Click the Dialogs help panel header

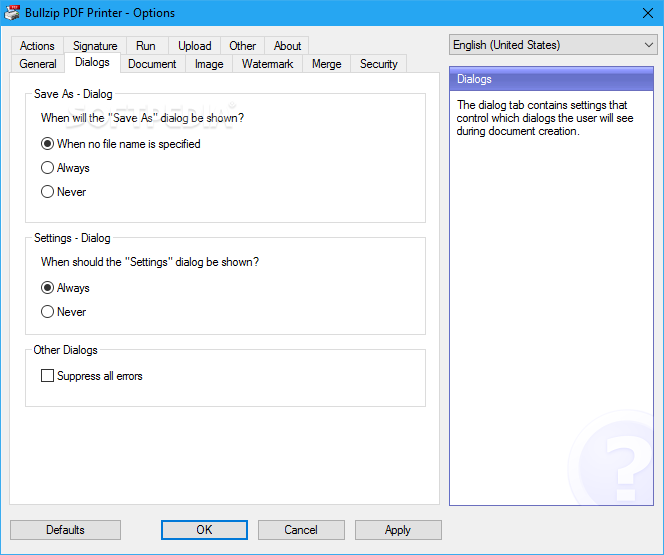[x=551, y=79]
